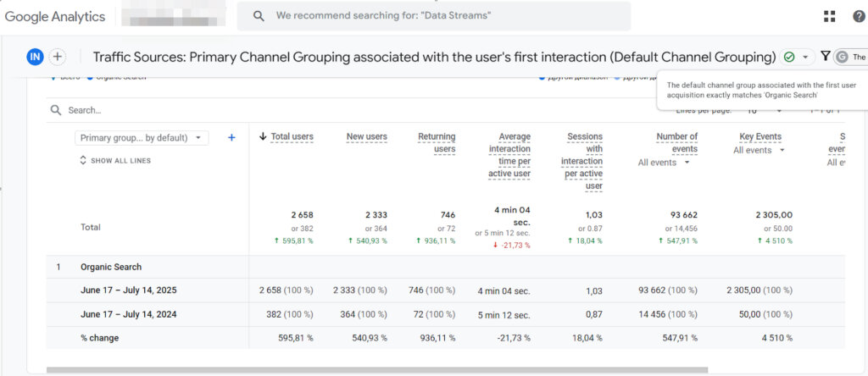
Task: Expand the status dropdown next to checkmark
Action: pos(805,57)
